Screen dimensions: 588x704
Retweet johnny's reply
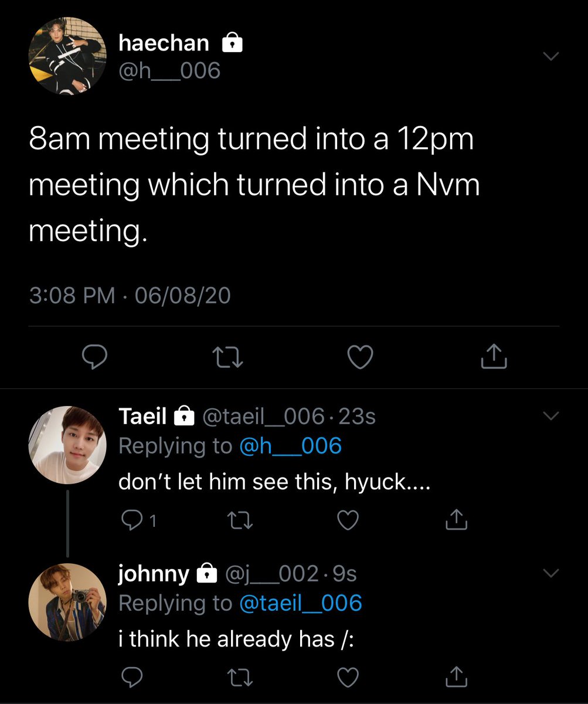coord(239,678)
